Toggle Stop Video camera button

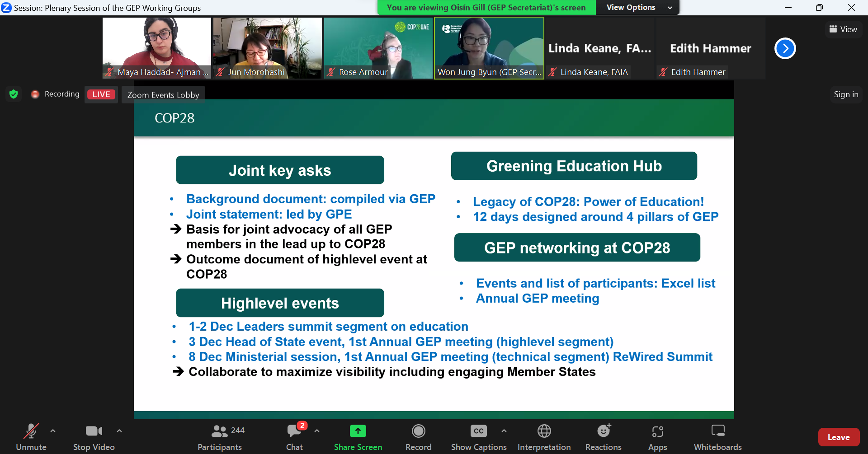pos(94,431)
